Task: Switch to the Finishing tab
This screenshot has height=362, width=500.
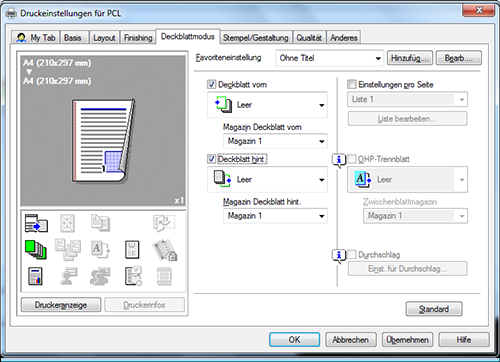Action: coord(138,38)
